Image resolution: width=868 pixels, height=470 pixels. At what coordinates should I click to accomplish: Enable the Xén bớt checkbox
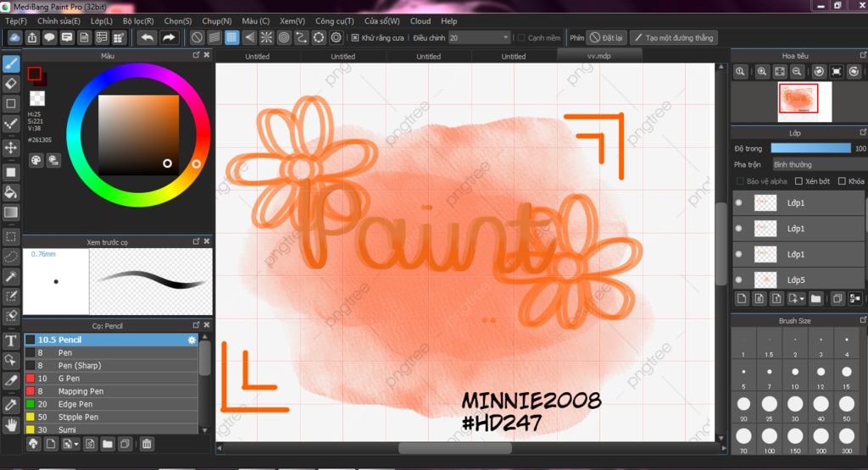pos(798,181)
